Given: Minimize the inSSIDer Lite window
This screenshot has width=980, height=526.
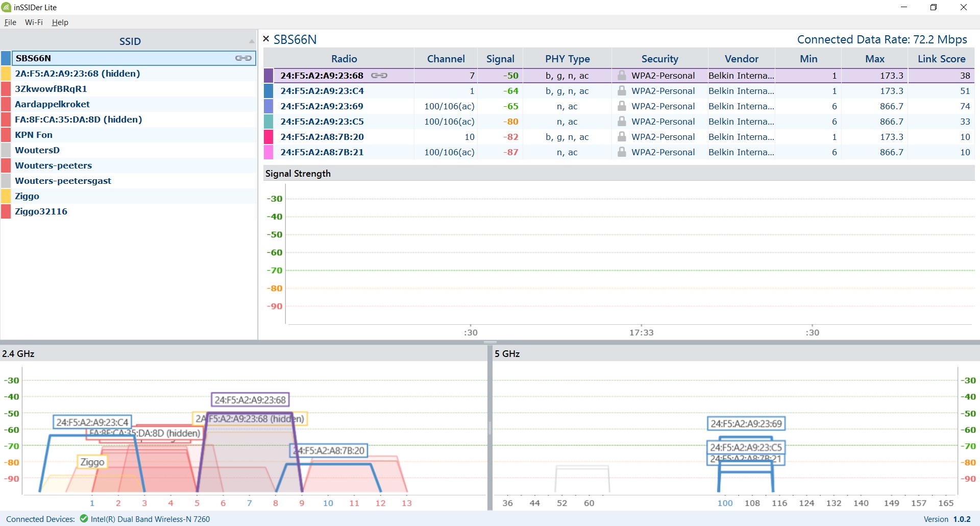Looking at the screenshot, I should tap(904, 7).
